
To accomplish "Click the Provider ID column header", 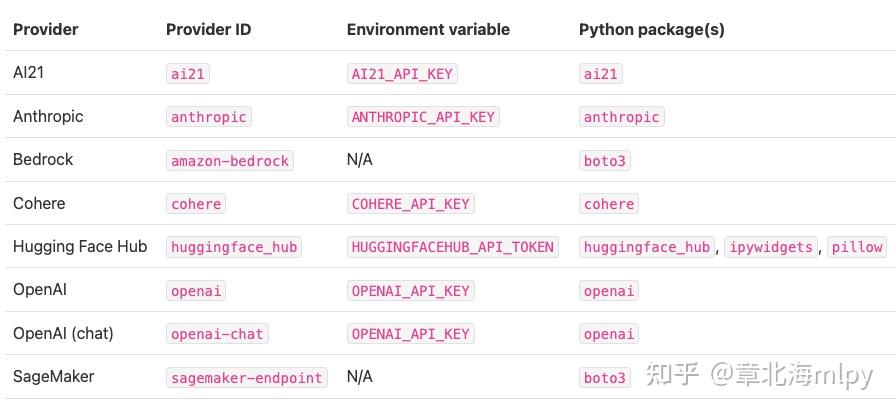I will point(208,30).
